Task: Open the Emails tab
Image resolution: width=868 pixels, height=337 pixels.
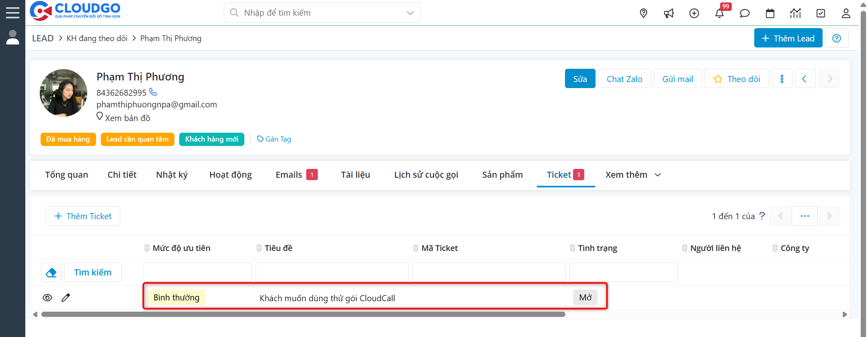Action: point(289,175)
